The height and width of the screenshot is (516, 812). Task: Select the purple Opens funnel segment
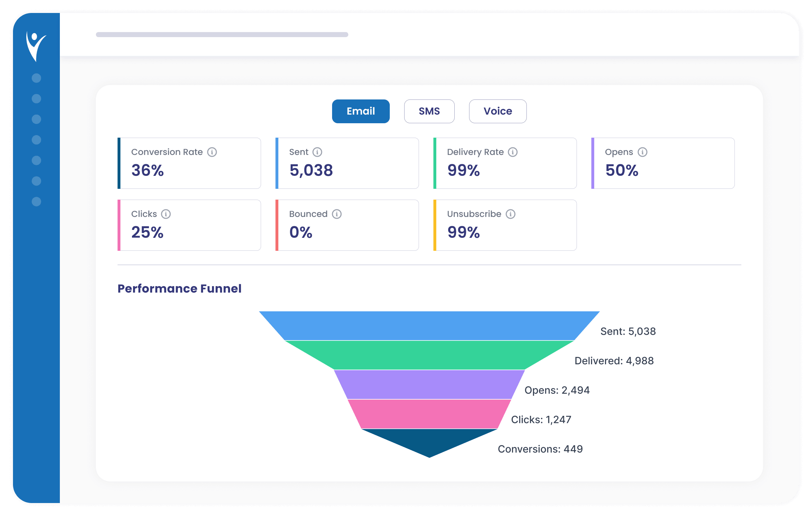pos(429,384)
